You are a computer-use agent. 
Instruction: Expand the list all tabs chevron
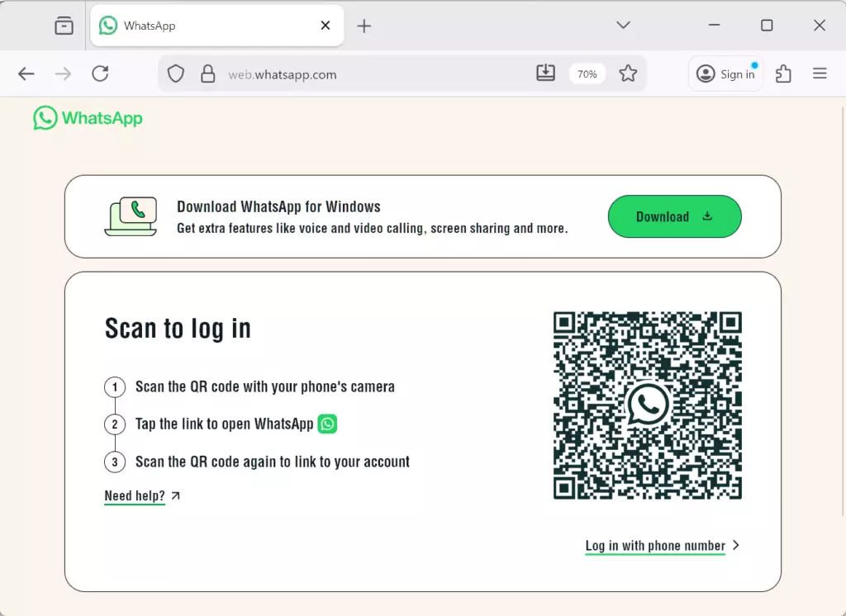624,26
